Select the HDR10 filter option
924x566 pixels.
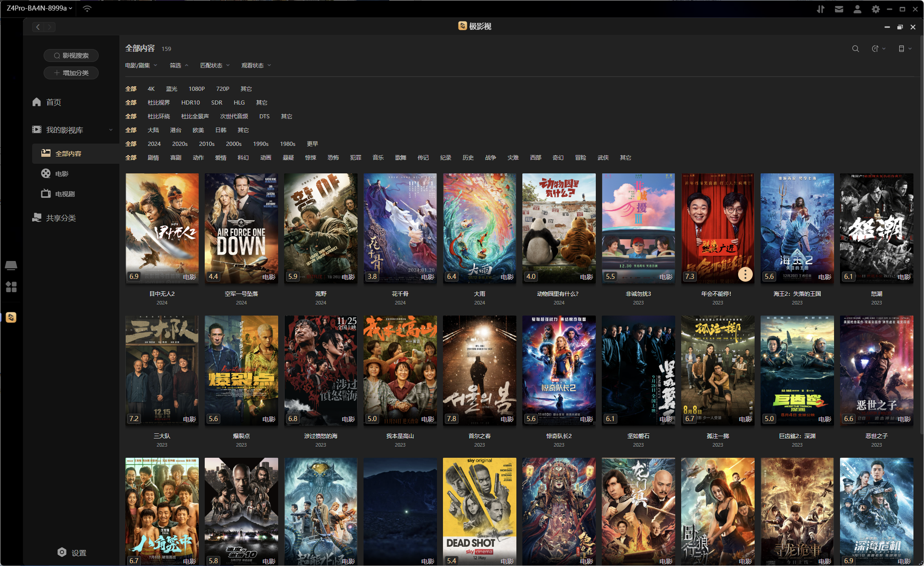(x=190, y=102)
